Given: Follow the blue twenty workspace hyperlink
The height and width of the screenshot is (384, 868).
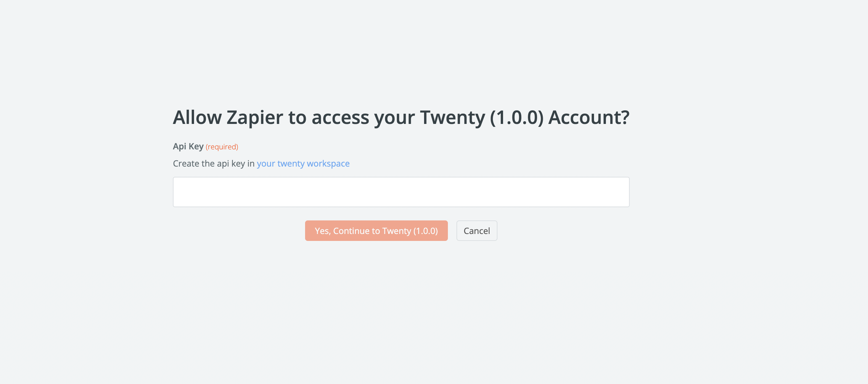Looking at the screenshot, I should 303,164.
